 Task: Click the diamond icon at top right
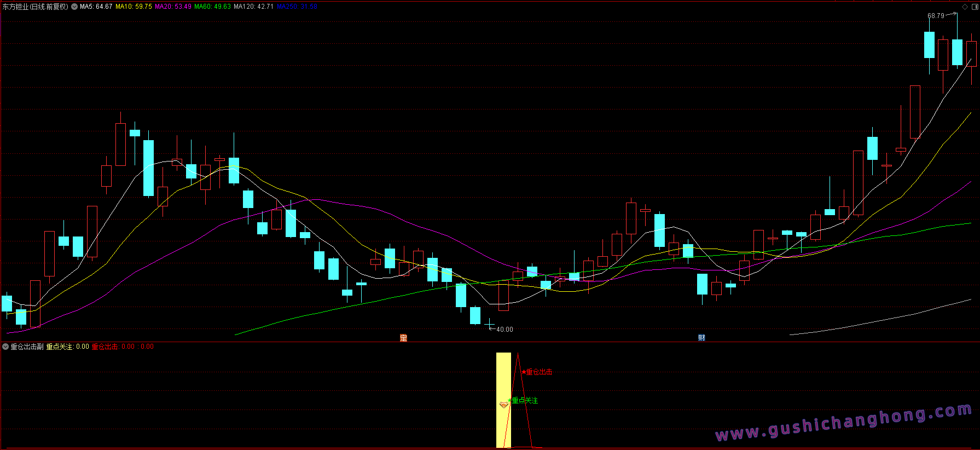click(965, 7)
